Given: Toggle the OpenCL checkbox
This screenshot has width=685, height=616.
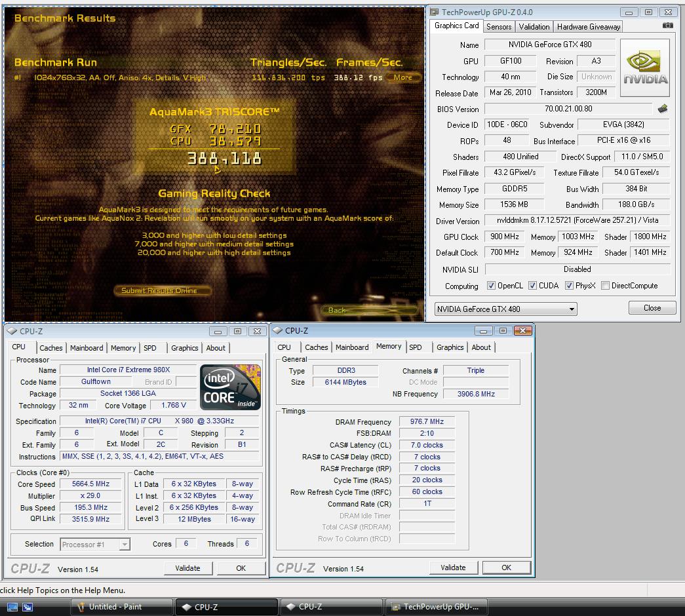Looking at the screenshot, I should (x=491, y=285).
